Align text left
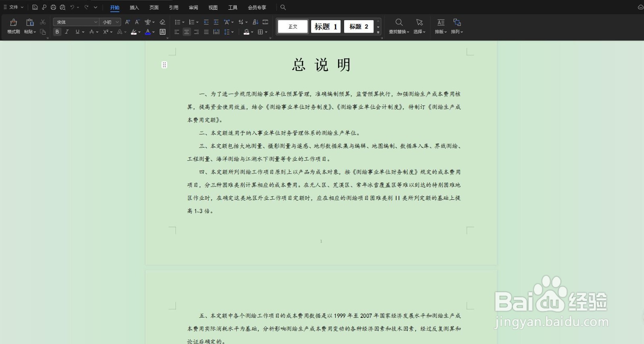This screenshot has height=344, width=644. [x=177, y=32]
